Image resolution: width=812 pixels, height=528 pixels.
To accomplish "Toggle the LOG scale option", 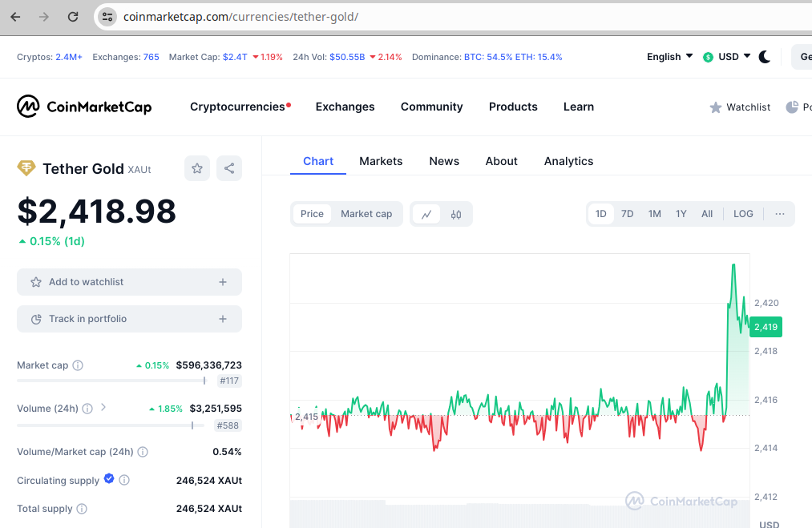I will coord(743,214).
